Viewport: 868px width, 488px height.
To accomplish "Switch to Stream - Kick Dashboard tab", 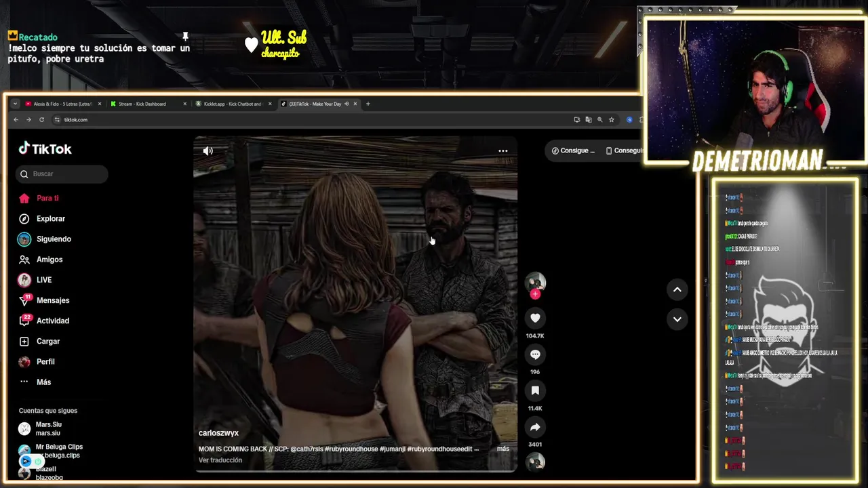I will (x=142, y=104).
